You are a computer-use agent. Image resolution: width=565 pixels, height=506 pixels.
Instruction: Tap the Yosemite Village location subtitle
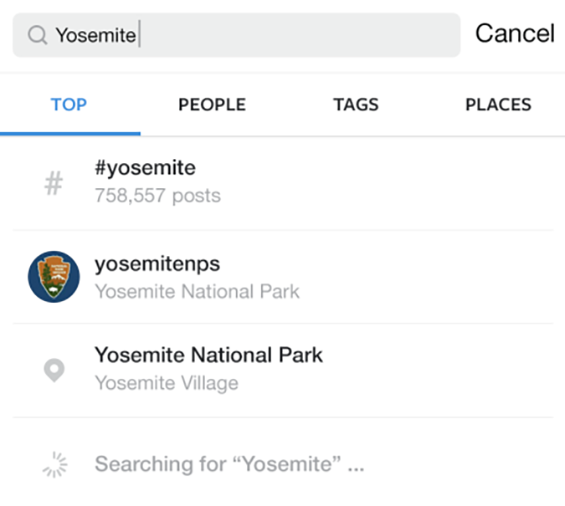(x=166, y=383)
